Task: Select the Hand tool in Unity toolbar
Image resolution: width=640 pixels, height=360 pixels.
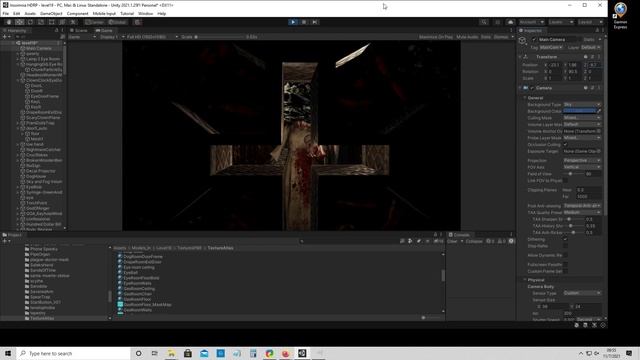Action: coord(9,22)
